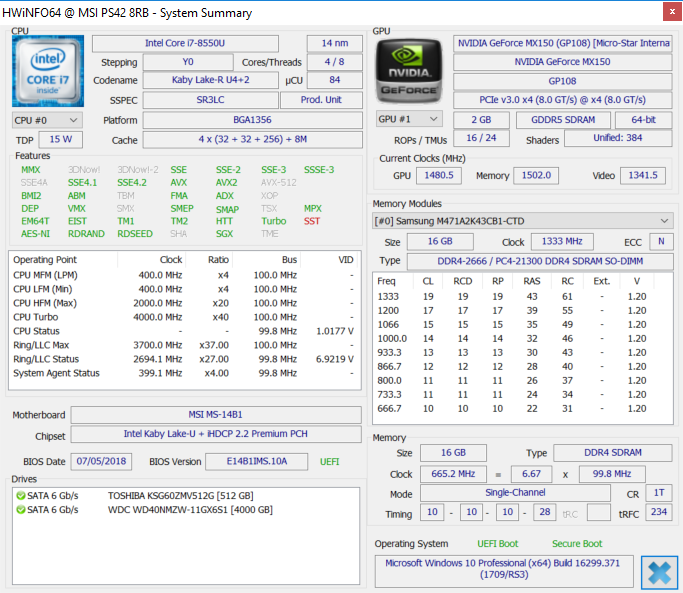Click the UEFI Boot label
Screen dimensions: 683x593
[x=497, y=544]
